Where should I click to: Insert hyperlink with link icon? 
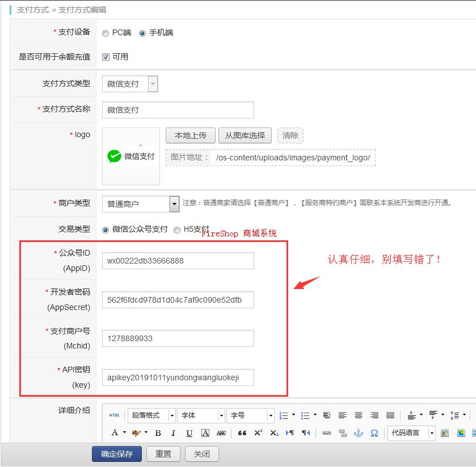tap(327, 433)
